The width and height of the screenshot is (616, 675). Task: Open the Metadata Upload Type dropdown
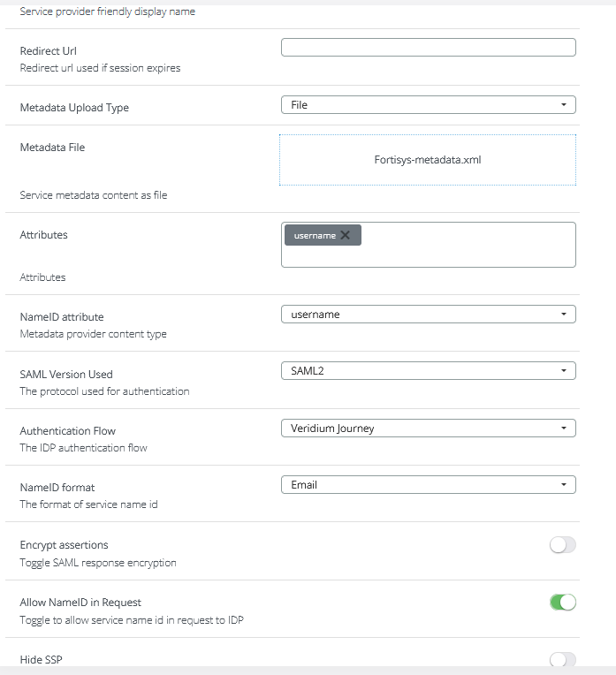(x=428, y=105)
